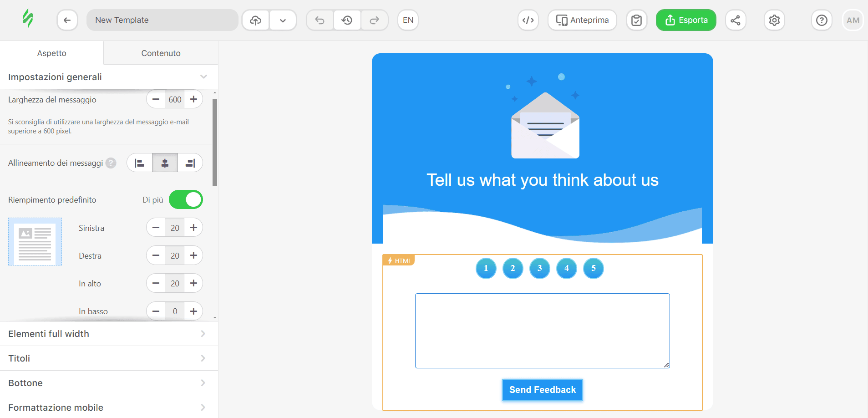Image resolution: width=868 pixels, height=418 pixels.
Task: Click the back arrow button
Action: click(x=67, y=20)
